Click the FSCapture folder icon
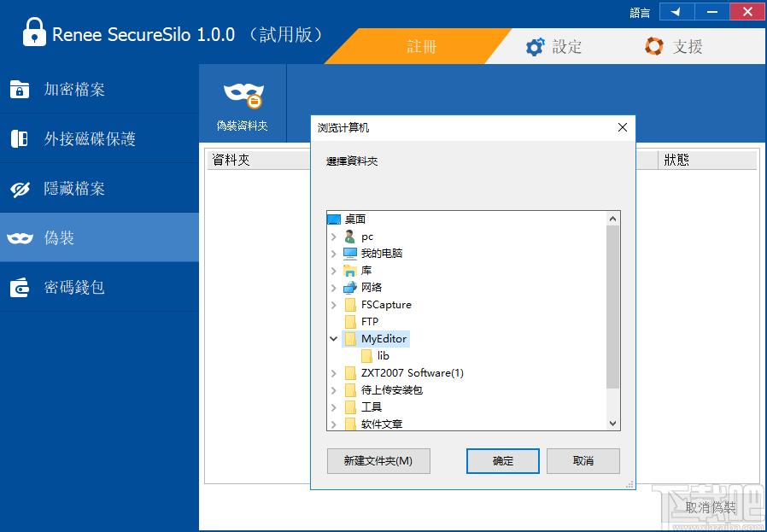This screenshot has width=767, height=532. click(x=350, y=305)
